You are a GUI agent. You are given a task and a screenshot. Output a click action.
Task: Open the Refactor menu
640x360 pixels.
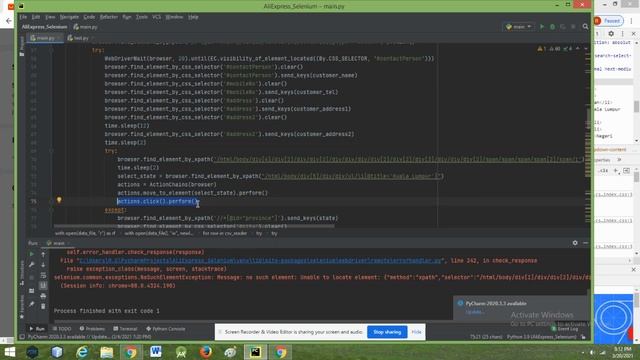pyautogui.click(x=109, y=17)
